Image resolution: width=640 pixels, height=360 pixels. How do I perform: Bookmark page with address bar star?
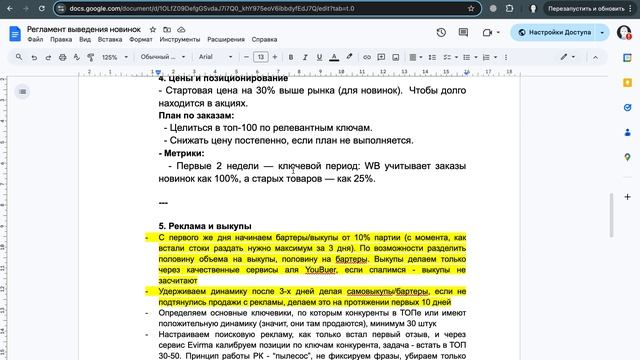[x=471, y=8]
